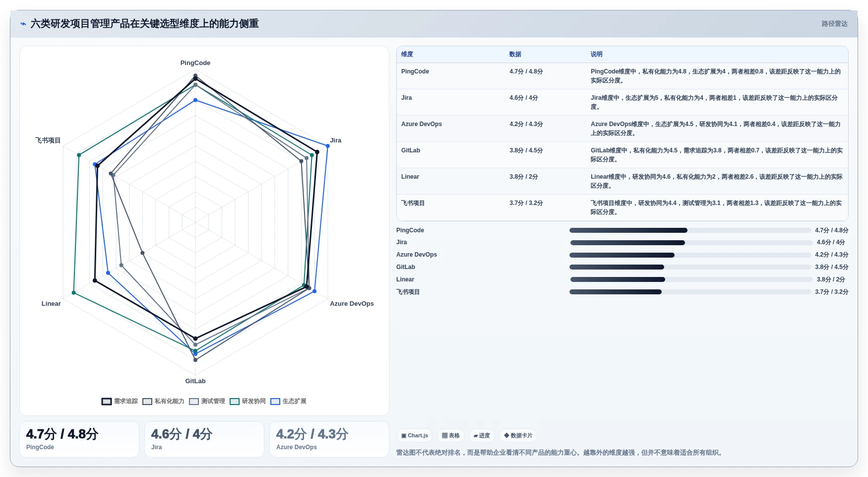Click the 飞书项目 radar axis label
The height and width of the screenshot is (477, 868).
pyautogui.click(x=48, y=140)
